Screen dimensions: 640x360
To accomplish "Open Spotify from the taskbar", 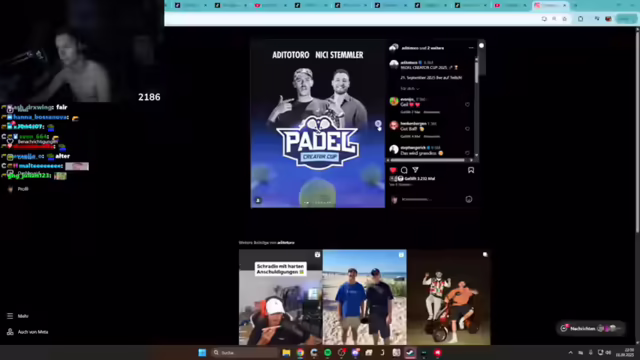I will pos(328,353).
